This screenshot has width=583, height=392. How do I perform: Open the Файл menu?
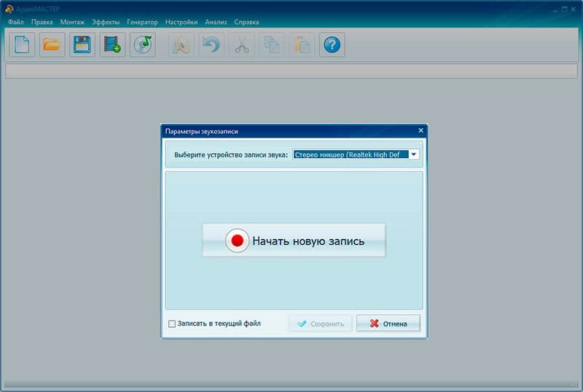click(x=16, y=22)
